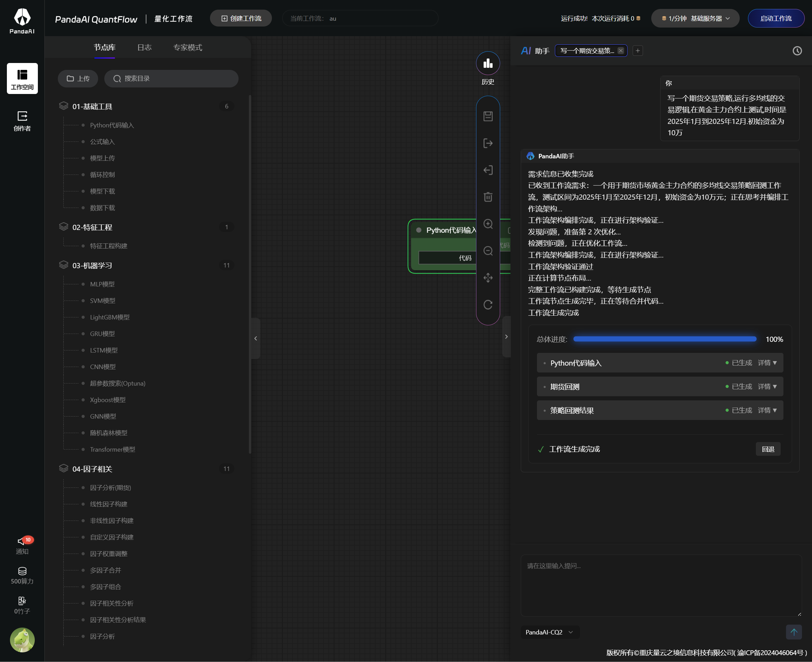The height and width of the screenshot is (662, 812).
Task: Click the 回退 rollback button
Action: (x=768, y=449)
